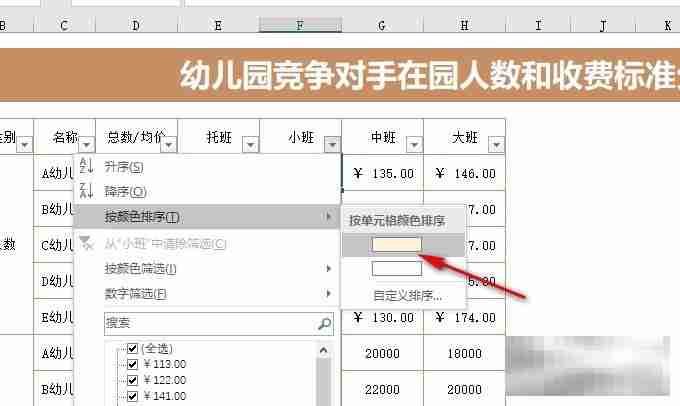Viewport: 680px width, 406px height.
Task: Select column F header
Action: tap(300, 25)
